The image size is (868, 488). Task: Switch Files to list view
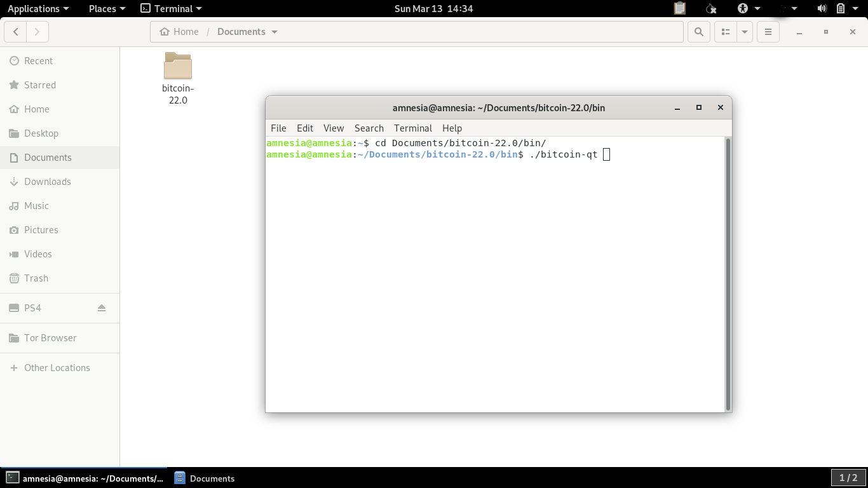[x=726, y=32]
